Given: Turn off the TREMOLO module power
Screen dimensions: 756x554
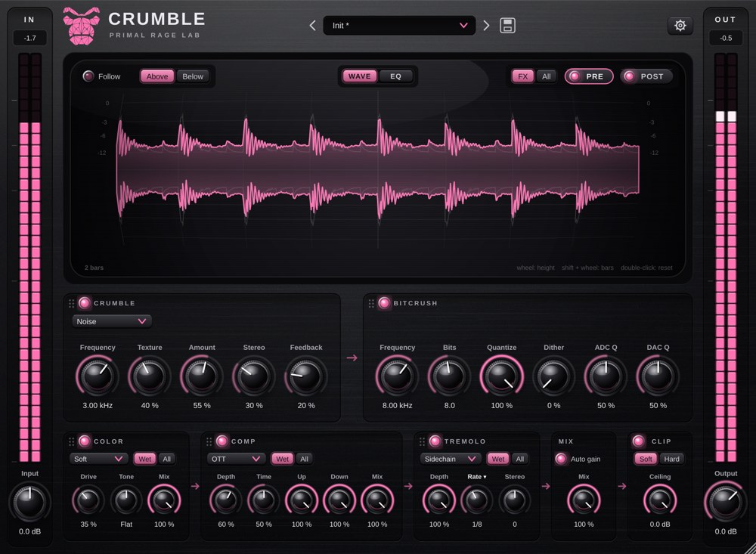Looking at the screenshot, I should (x=435, y=441).
